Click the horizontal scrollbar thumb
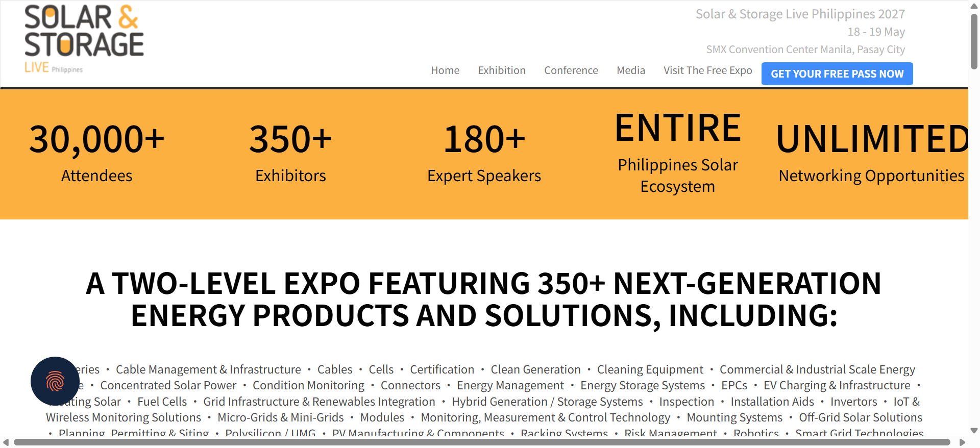This screenshot has height=448, width=980. [x=482, y=442]
